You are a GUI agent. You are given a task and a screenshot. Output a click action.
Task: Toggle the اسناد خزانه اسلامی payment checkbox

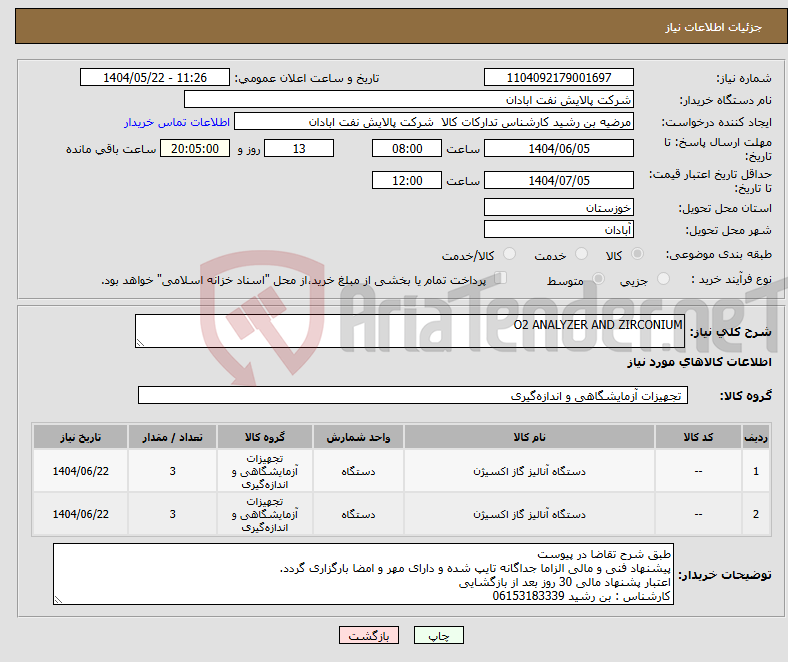tap(501, 278)
